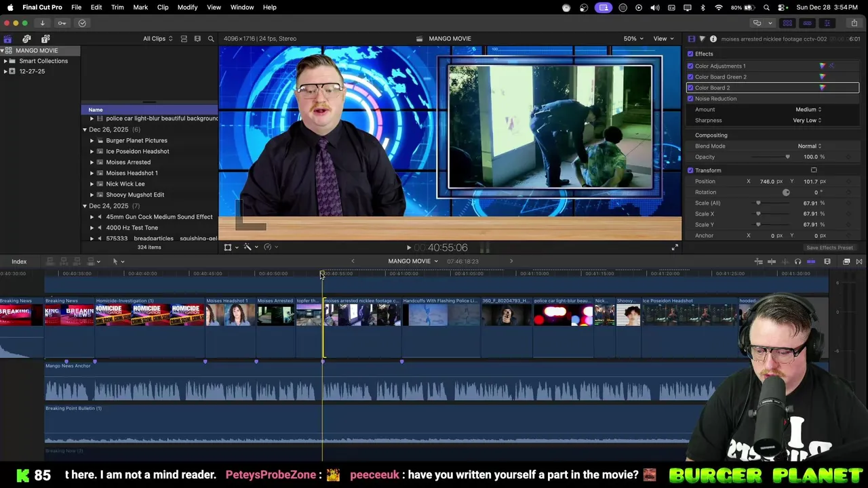
Task: Open the Amount Medium dropdown
Action: [808, 109]
